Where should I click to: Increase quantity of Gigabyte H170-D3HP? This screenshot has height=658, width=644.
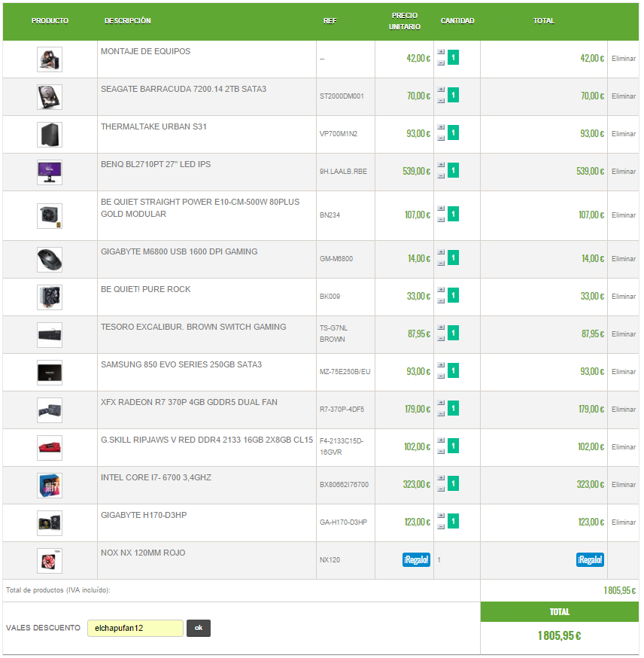click(441, 515)
